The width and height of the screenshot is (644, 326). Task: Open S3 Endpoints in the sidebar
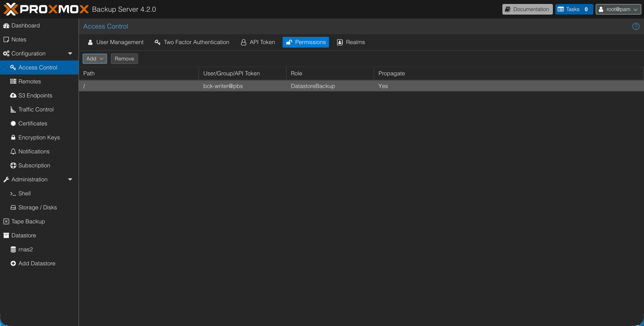click(x=39, y=95)
